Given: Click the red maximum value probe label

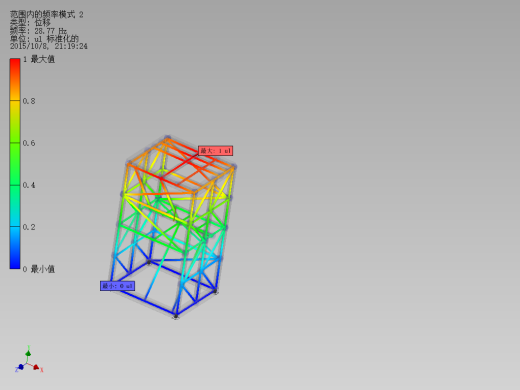Looking at the screenshot, I should click(215, 151).
